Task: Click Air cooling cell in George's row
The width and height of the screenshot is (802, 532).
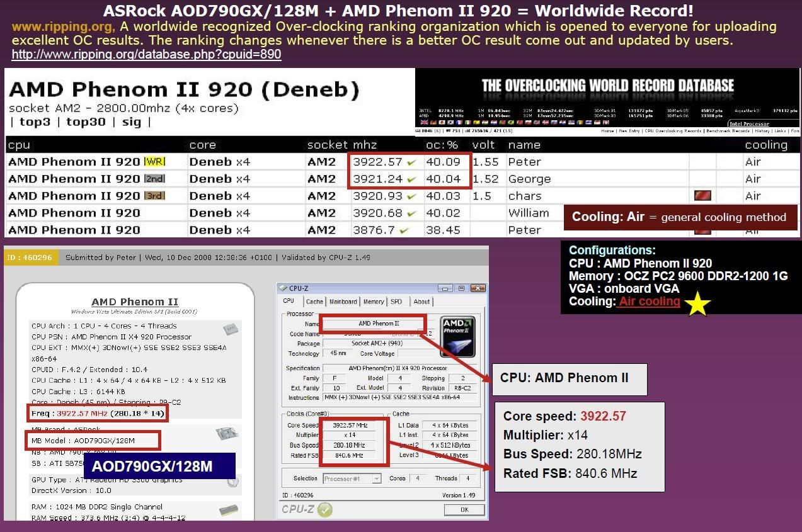Action: [x=753, y=179]
